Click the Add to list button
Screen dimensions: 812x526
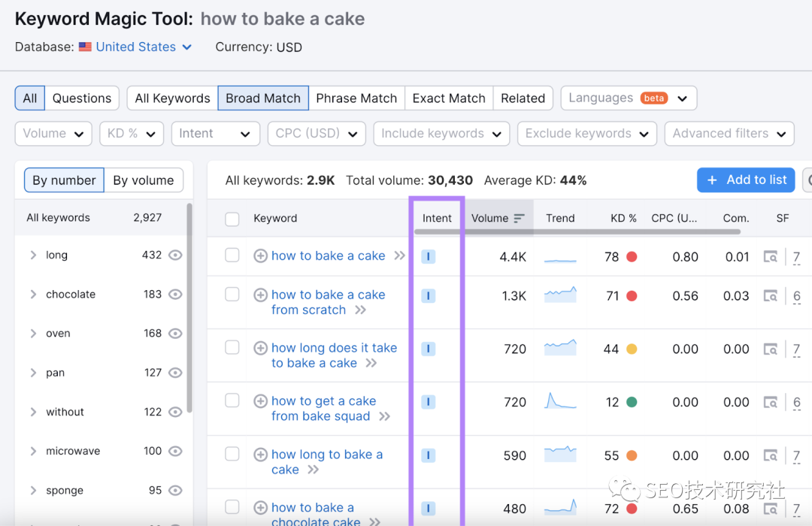pos(747,180)
